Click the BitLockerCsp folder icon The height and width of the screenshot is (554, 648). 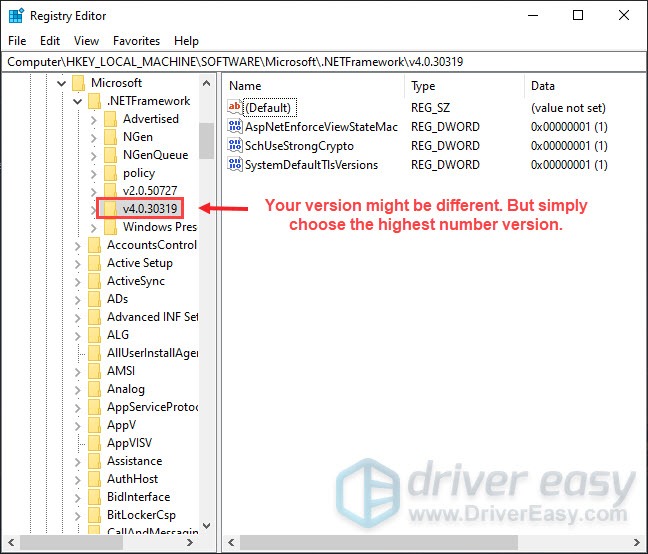95,515
